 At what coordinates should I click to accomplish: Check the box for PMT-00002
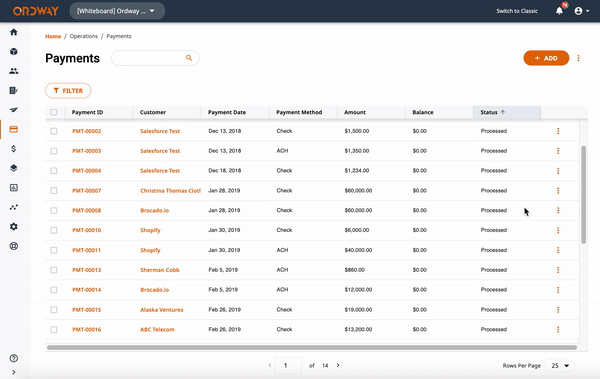tap(54, 131)
